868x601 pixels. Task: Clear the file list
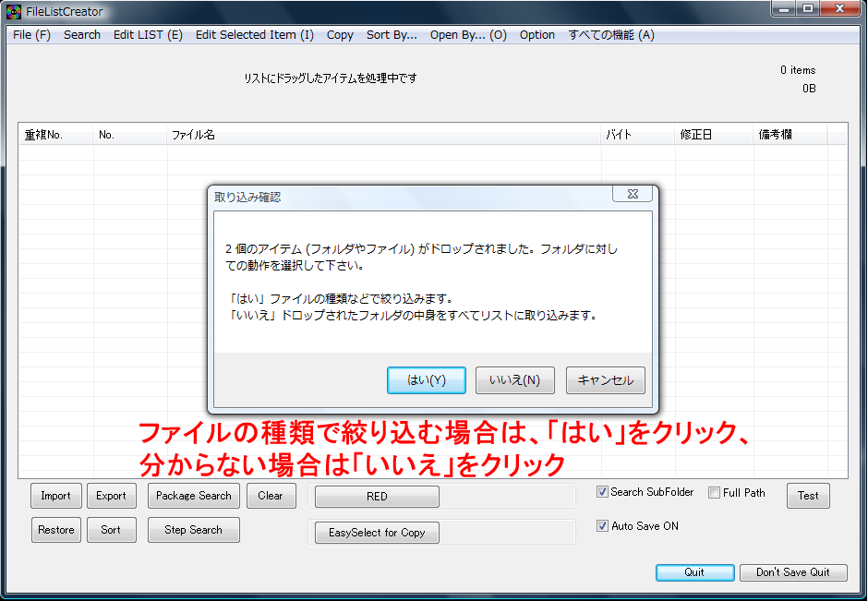(x=271, y=495)
